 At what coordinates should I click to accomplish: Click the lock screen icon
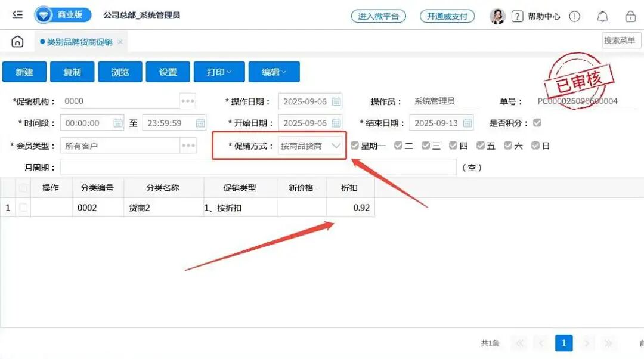click(630, 17)
